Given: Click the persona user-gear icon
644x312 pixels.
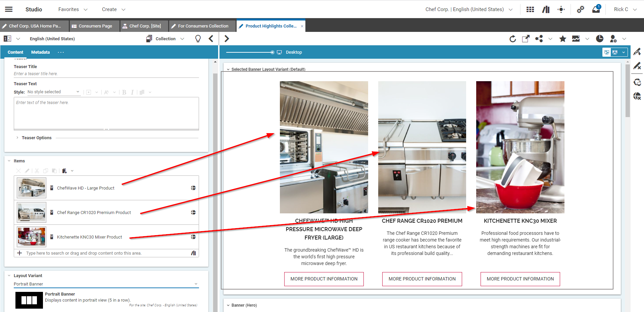Looking at the screenshot, I should [613, 39].
